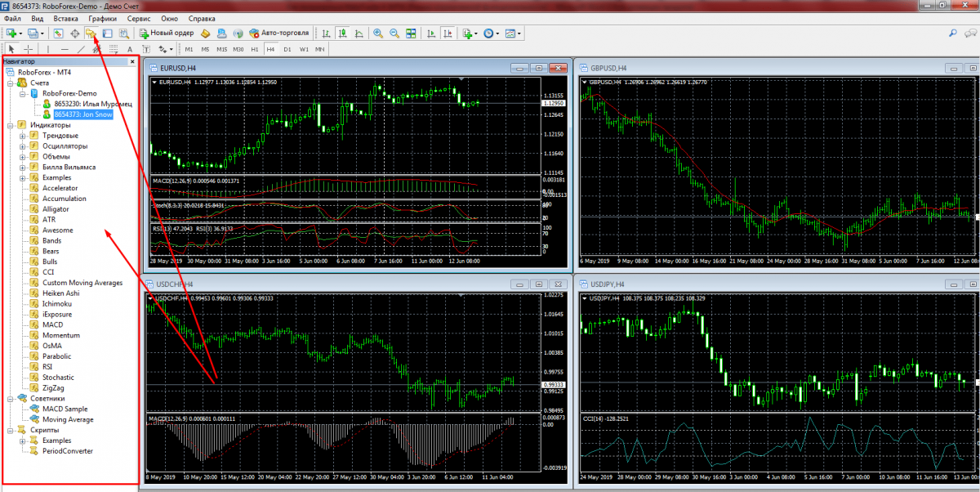Switch to candlestick chart mode
980x492 pixels.
pos(342,34)
